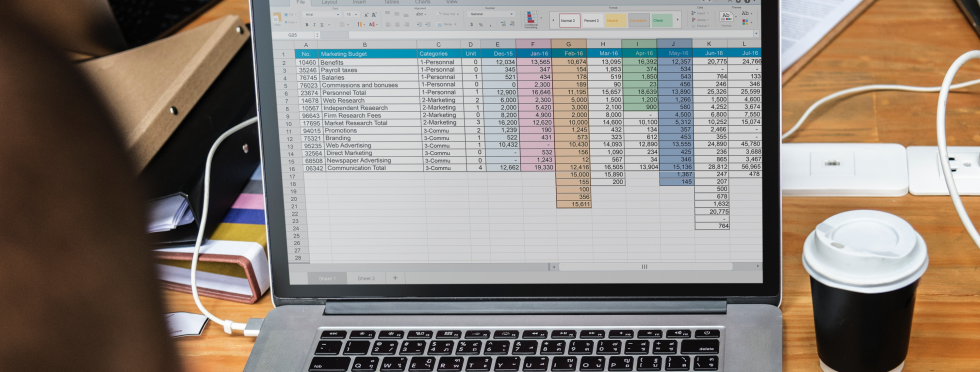Click the Italic formatting icon
Screen dimensions: 980x372
[314, 24]
